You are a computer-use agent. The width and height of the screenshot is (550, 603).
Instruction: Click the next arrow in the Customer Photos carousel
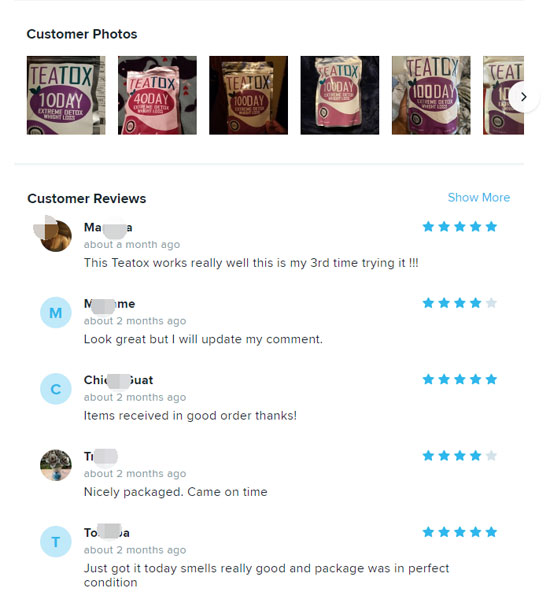(x=523, y=97)
